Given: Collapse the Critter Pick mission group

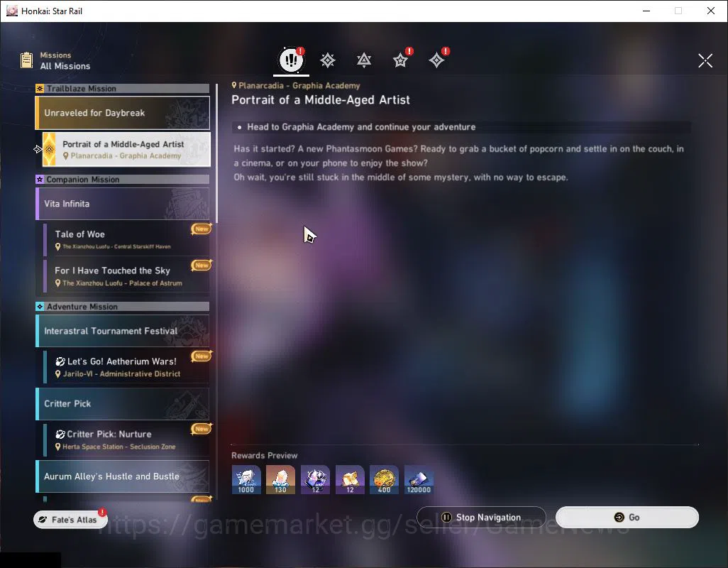Looking at the screenshot, I should click(123, 403).
